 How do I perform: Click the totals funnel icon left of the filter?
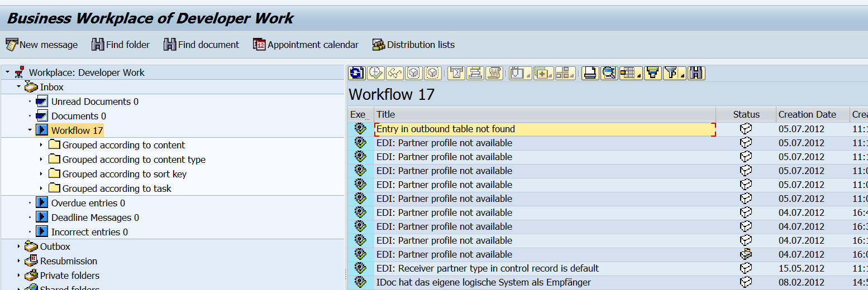point(652,73)
